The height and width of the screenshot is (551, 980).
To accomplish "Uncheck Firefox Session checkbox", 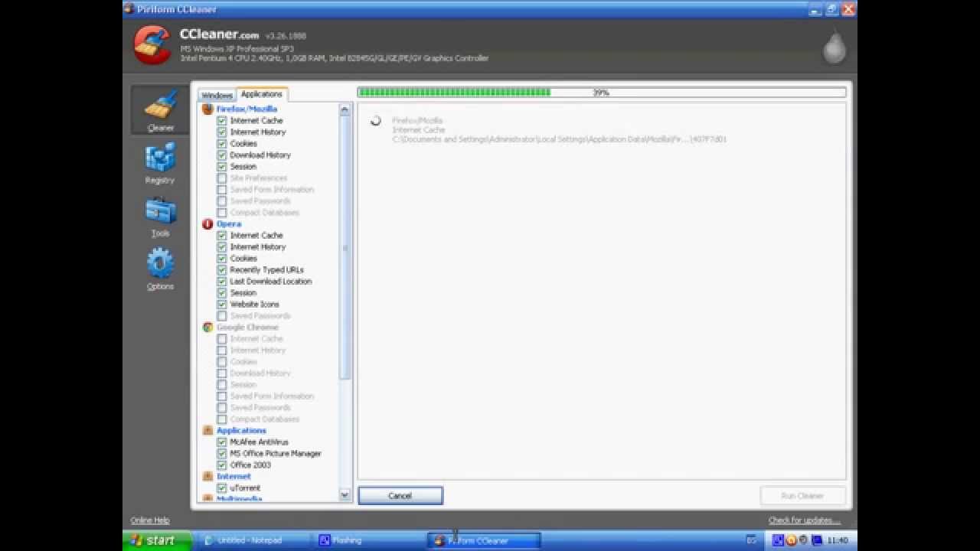I will (222, 166).
